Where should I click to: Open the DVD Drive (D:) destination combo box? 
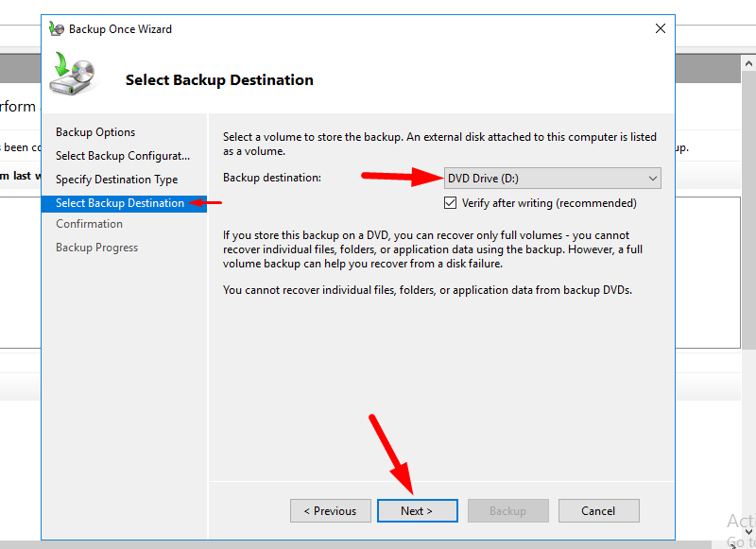coord(543,178)
